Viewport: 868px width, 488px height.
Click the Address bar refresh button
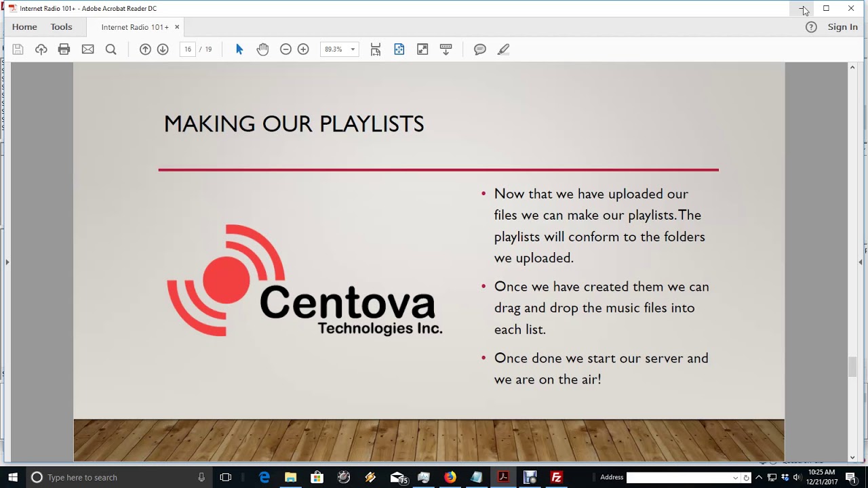(746, 477)
